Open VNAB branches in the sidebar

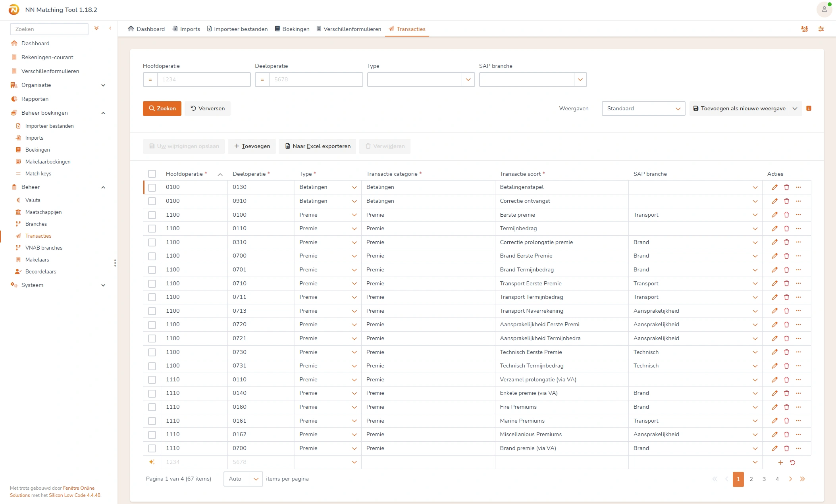(44, 248)
